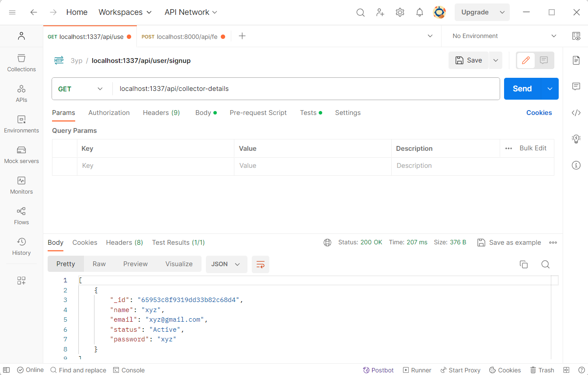Viewport: 588px width, 375px height.
Task: Open the Headers (9) request tab
Action: tap(161, 113)
